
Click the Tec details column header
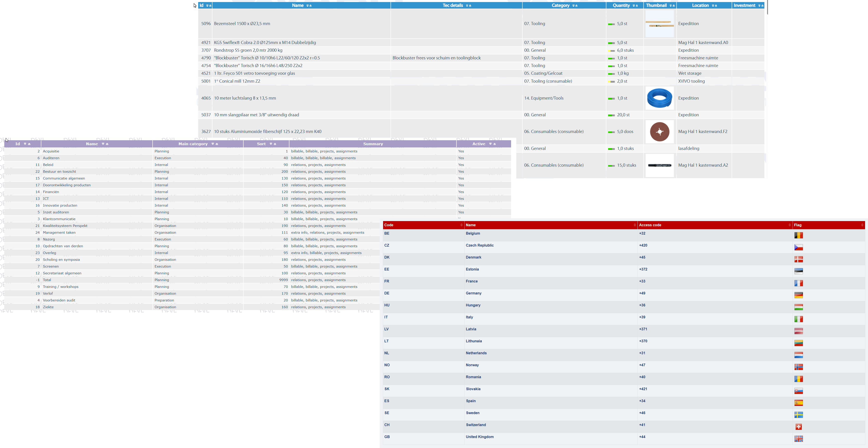point(453,5)
